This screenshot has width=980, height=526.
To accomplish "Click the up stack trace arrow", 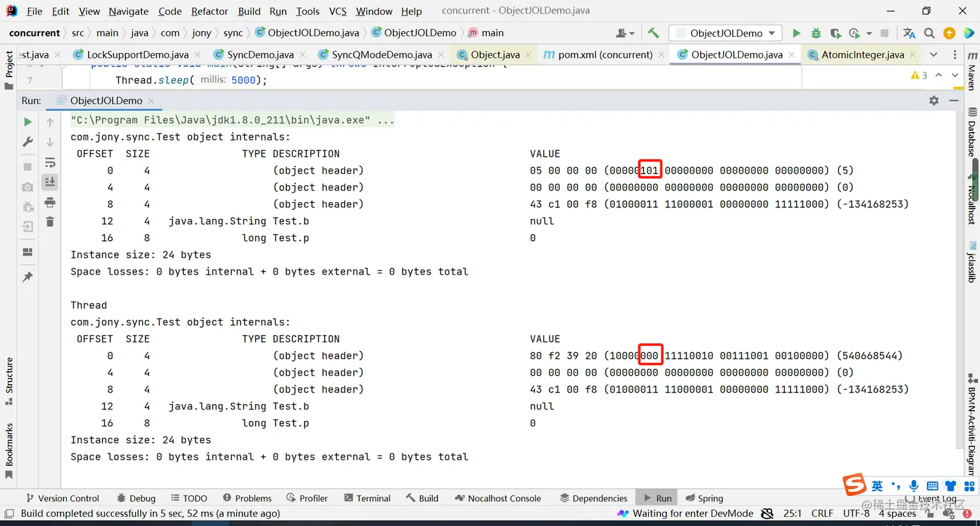I will coord(50,122).
